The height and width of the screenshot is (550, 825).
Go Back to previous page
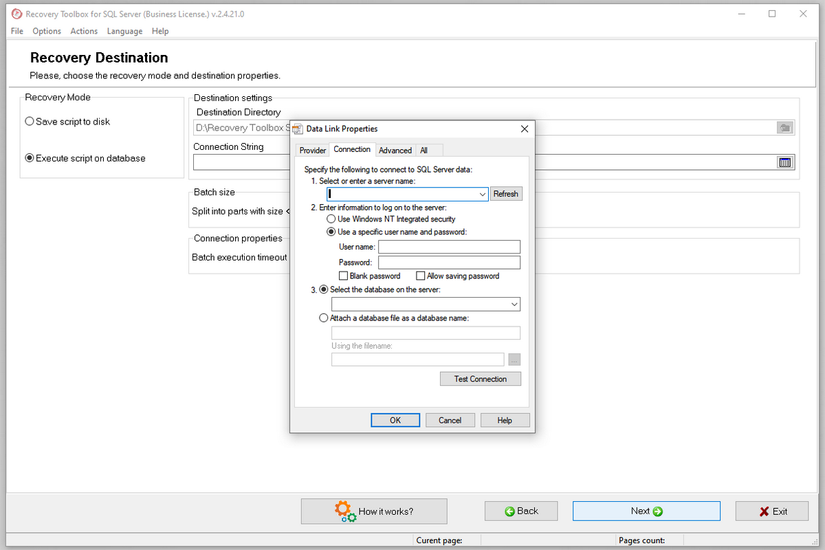coord(521,511)
